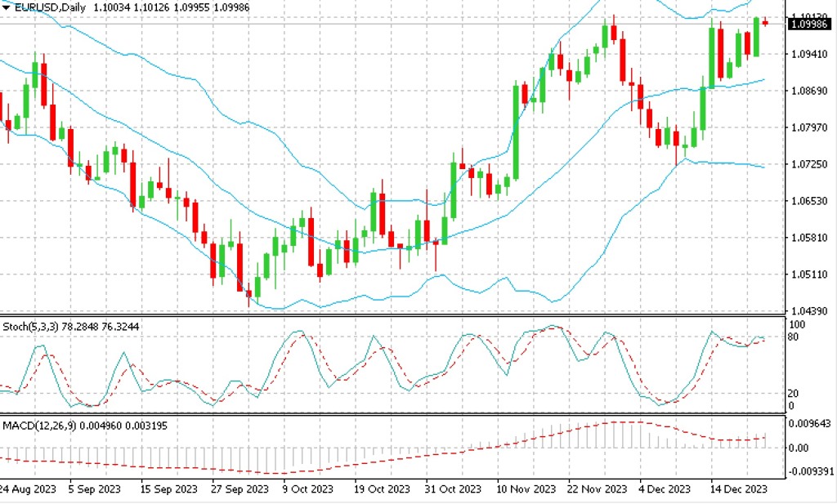Viewport: 837px width, 504px height.
Task: Click the 31 Oct 2023 date label
Action: coord(453,489)
